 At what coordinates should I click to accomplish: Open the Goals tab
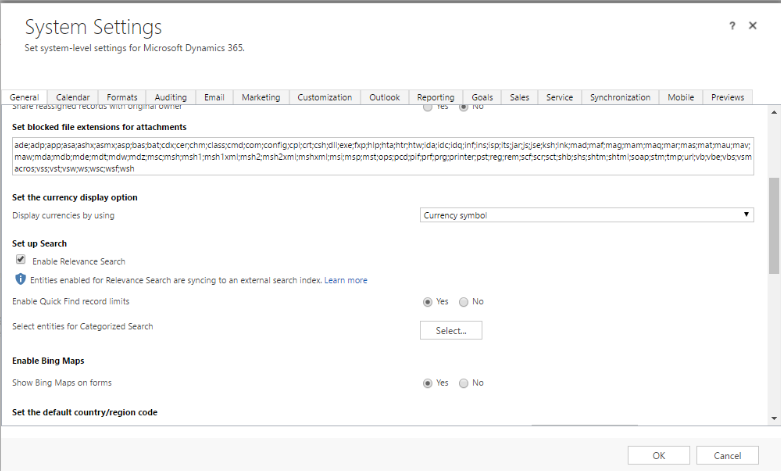482,97
